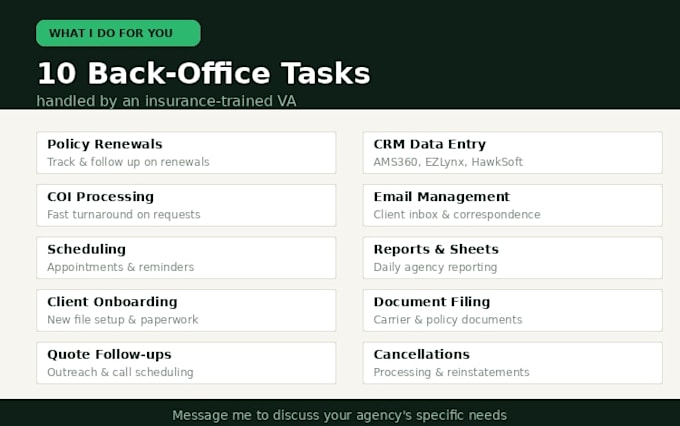The height and width of the screenshot is (426, 680).
Task: Click the footer 'Message me to discuss' text
Action: pyautogui.click(x=339, y=415)
